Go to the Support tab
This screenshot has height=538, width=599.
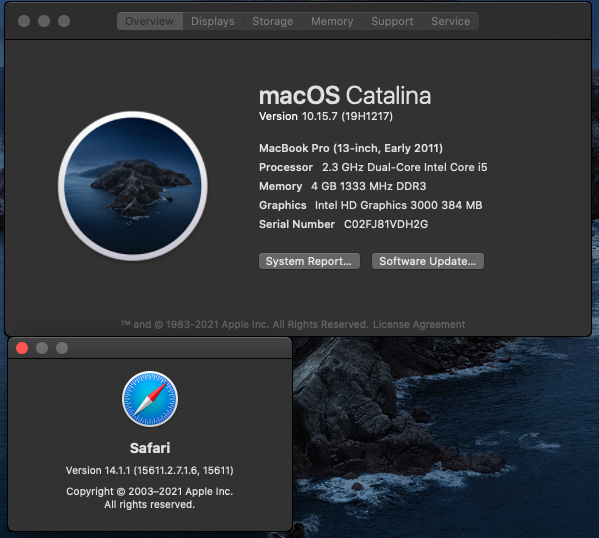(x=392, y=21)
